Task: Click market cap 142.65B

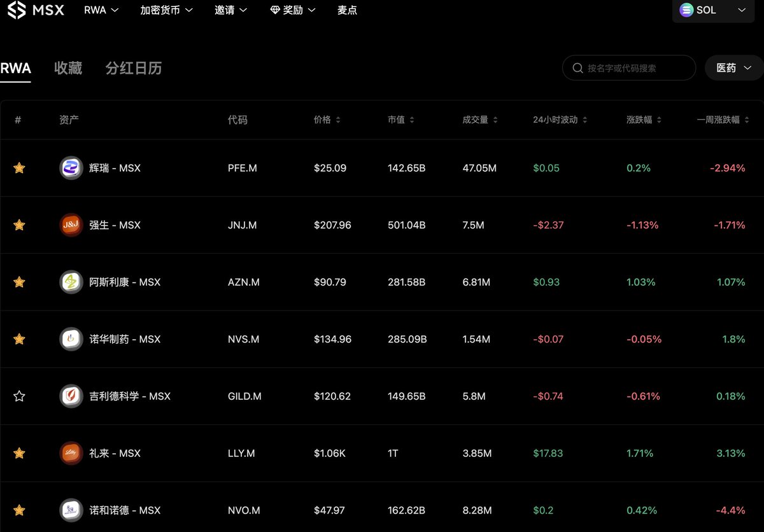Action: point(406,168)
